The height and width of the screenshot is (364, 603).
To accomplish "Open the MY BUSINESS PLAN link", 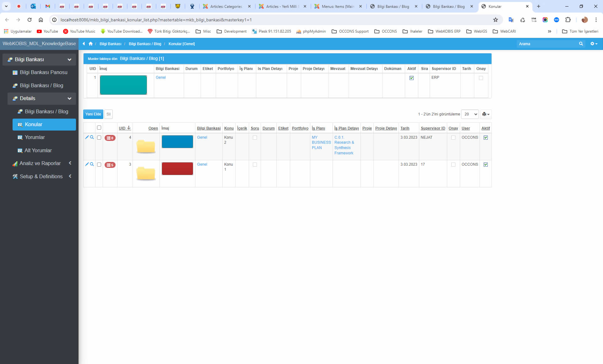I will (x=321, y=142).
